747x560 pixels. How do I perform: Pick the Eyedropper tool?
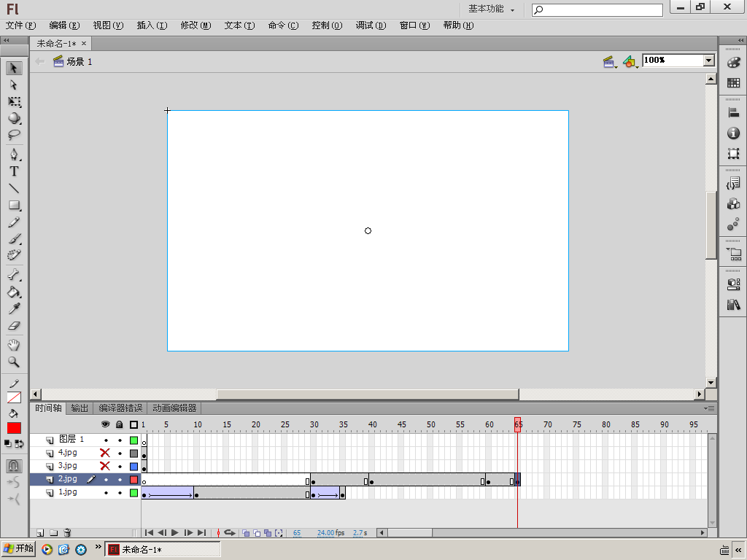[14, 308]
